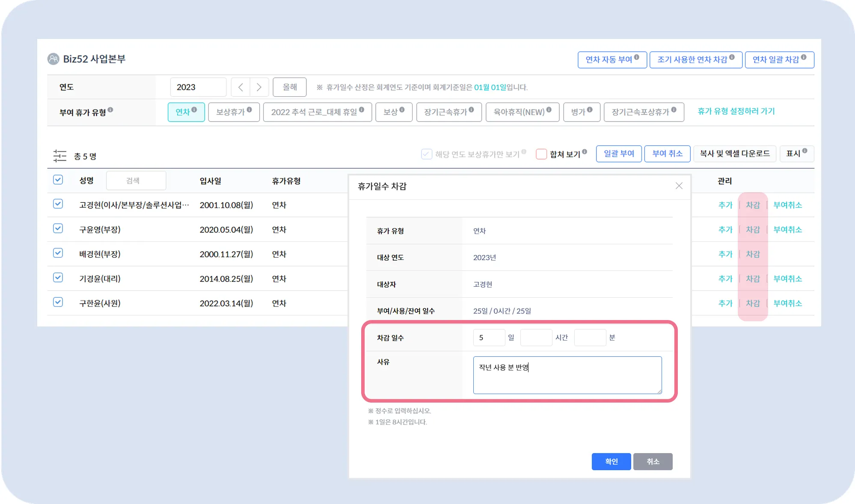855x504 pixels.
Task: Open the 2023 year selector field
Action: tap(198, 87)
